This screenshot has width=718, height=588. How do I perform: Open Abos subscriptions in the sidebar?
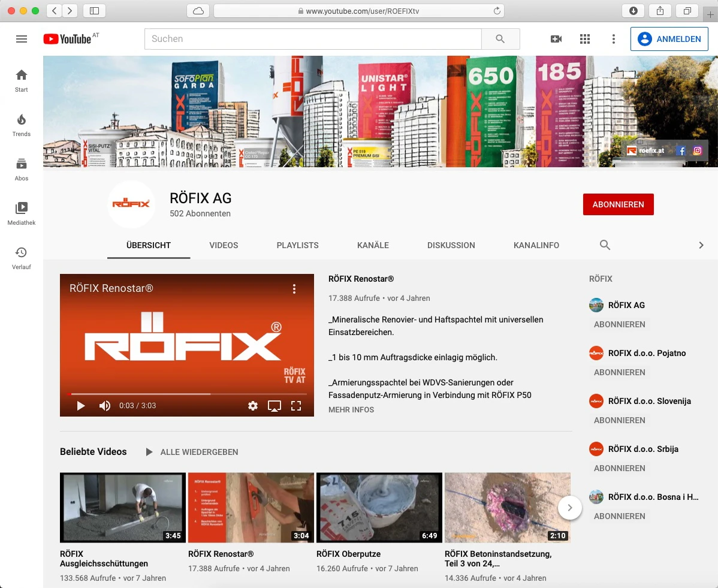coord(22,170)
